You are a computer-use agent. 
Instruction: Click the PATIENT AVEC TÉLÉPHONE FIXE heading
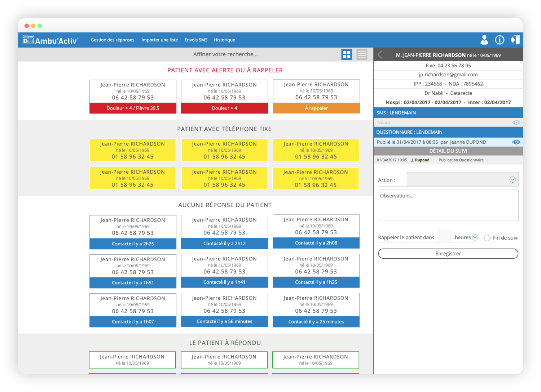[224, 129]
